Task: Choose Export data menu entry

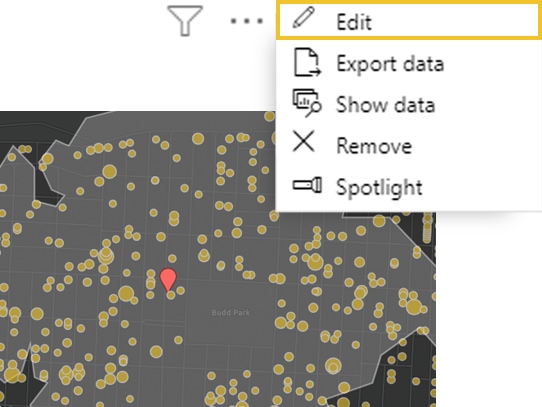Action: coord(390,64)
